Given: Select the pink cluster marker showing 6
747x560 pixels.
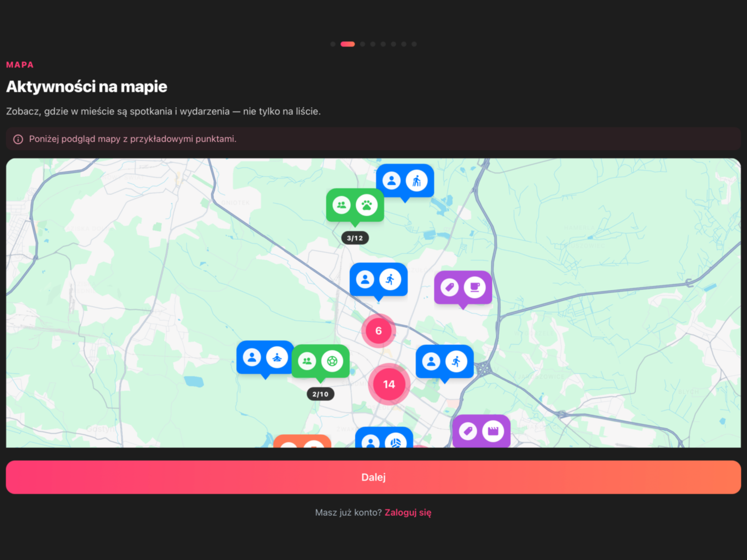Looking at the screenshot, I should tap(379, 331).
